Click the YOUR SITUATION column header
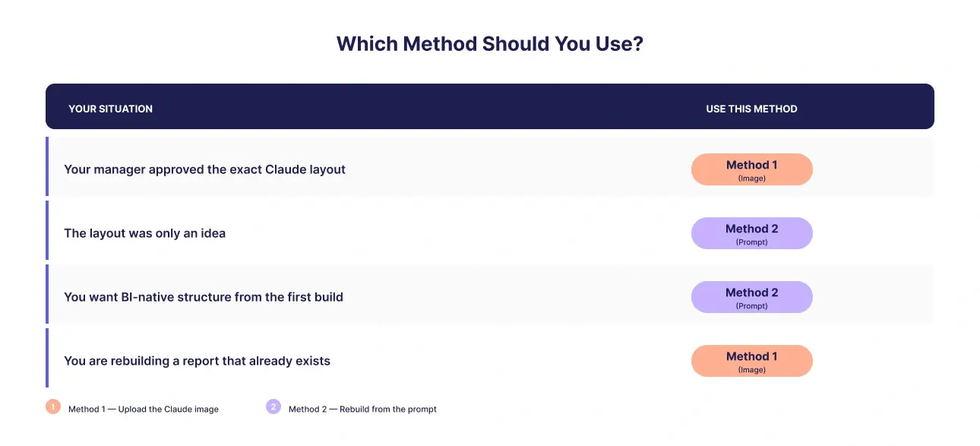The width and height of the screenshot is (980, 446). coord(110,109)
